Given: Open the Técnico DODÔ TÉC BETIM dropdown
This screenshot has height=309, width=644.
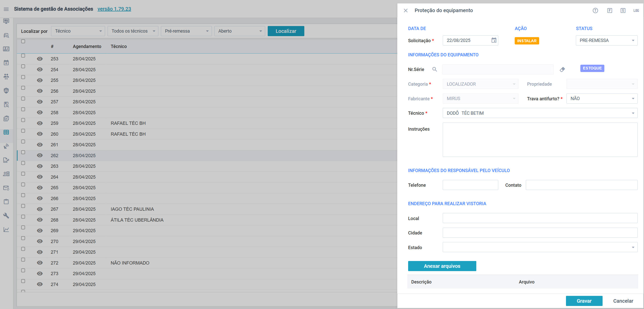Looking at the screenshot, I should click(x=540, y=113).
